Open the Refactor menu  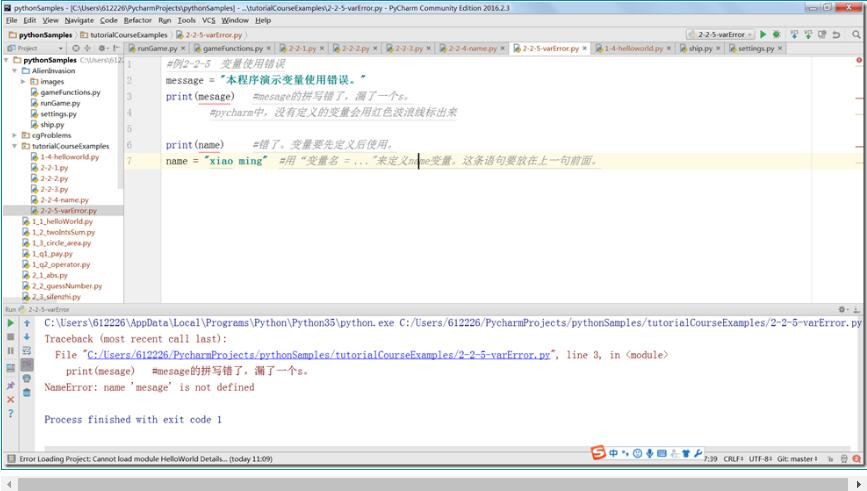137,20
